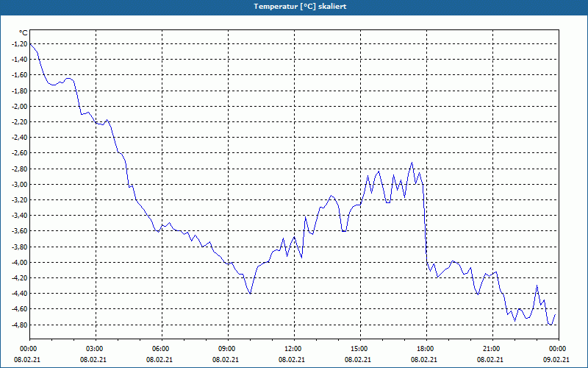Screen dimensions: 588x368
Task: Select the -2,40 axis value
Action: pos(20,138)
